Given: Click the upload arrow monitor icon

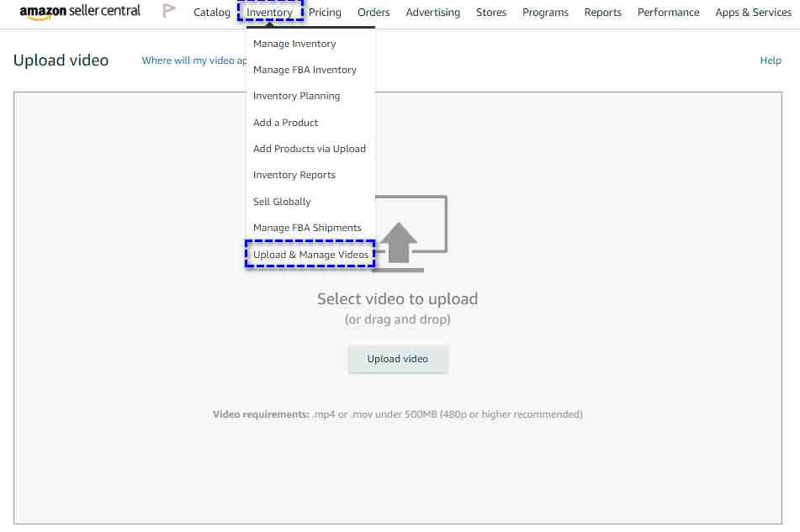Looking at the screenshot, I should 411,234.
